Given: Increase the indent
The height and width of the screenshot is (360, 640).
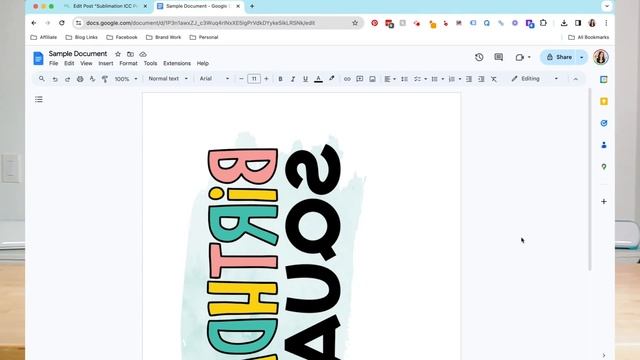Looking at the screenshot, I should [481, 79].
